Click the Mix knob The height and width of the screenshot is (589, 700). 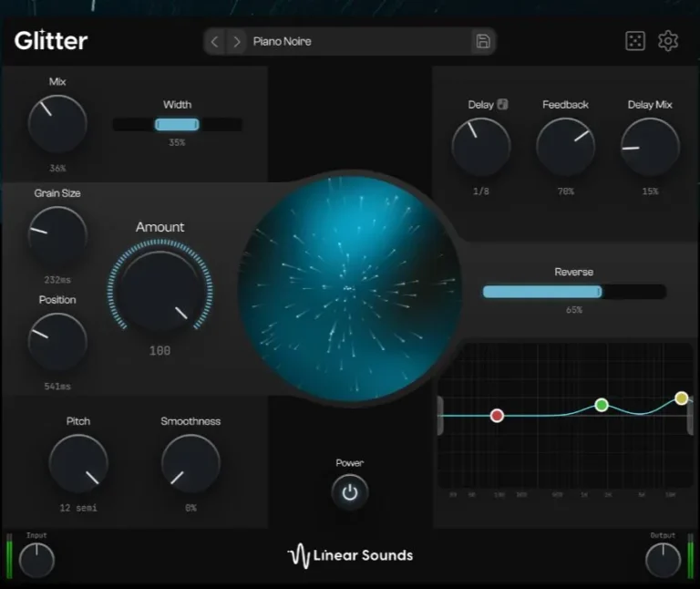(x=57, y=124)
